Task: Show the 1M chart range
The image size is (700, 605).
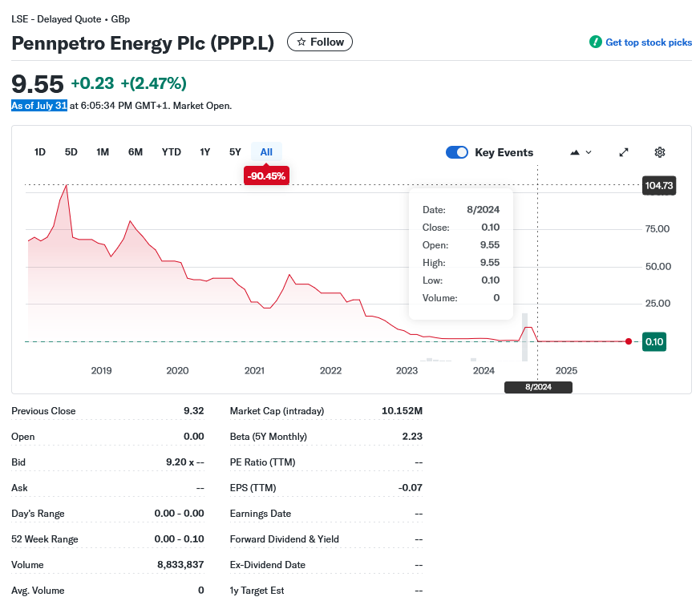Action: point(103,152)
